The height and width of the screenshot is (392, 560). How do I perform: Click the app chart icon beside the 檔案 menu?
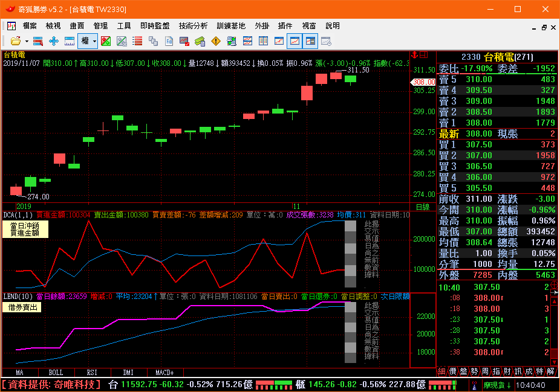pyautogui.click(x=11, y=26)
